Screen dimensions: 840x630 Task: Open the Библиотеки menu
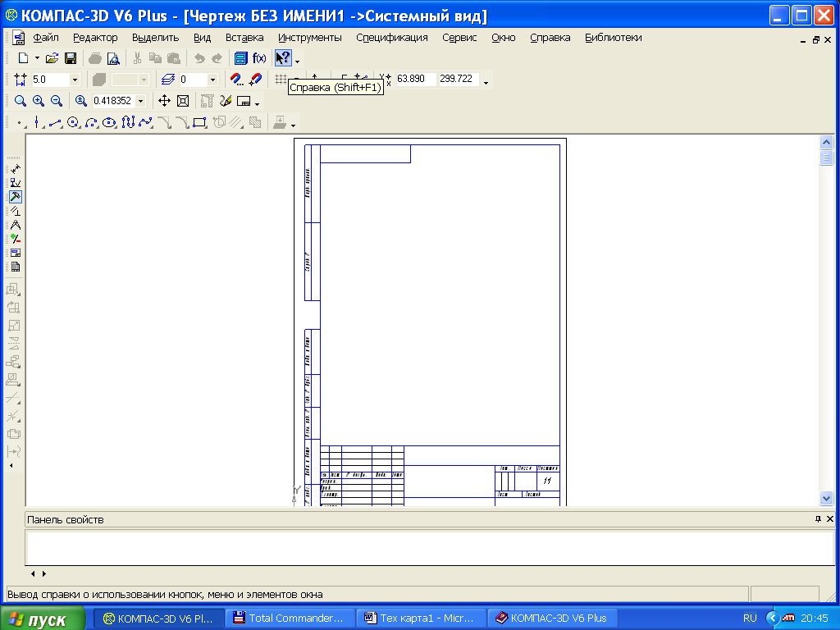click(614, 38)
